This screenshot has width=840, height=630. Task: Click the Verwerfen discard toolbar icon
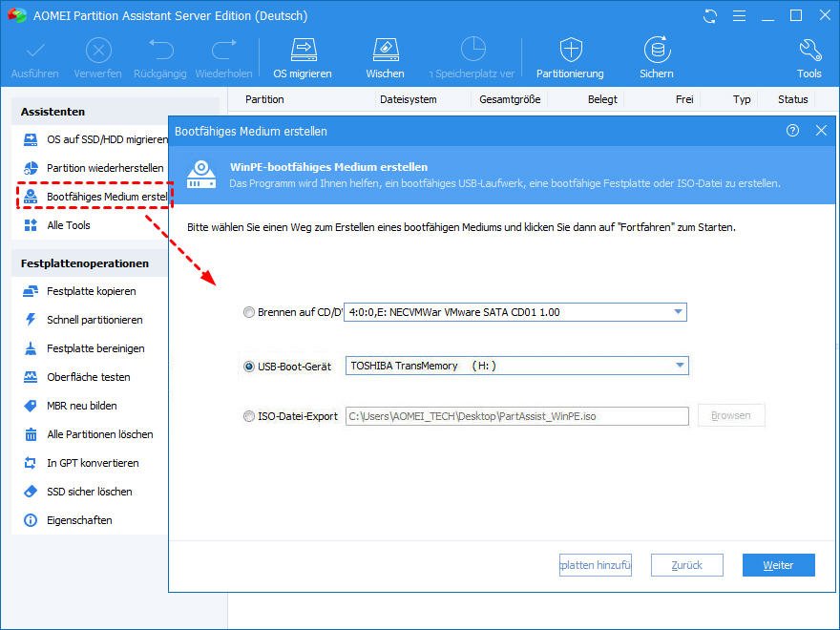(x=98, y=52)
